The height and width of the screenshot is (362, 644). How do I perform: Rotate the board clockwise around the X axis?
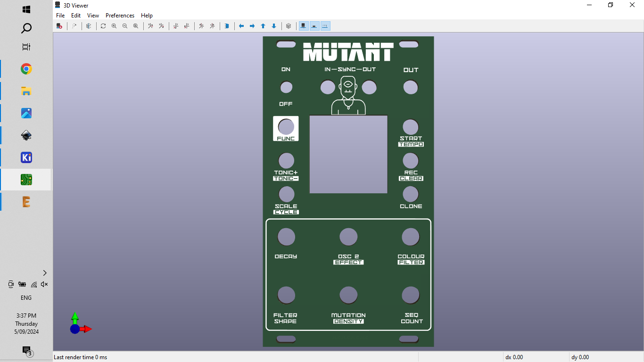(x=150, y=26)
